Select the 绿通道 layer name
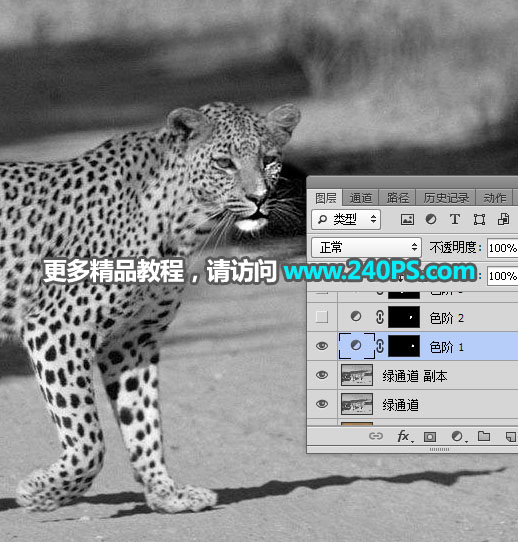 point(400,405)
